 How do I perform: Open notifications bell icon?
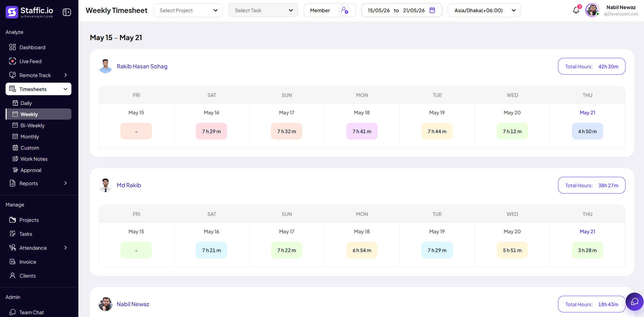click(576, 10)
